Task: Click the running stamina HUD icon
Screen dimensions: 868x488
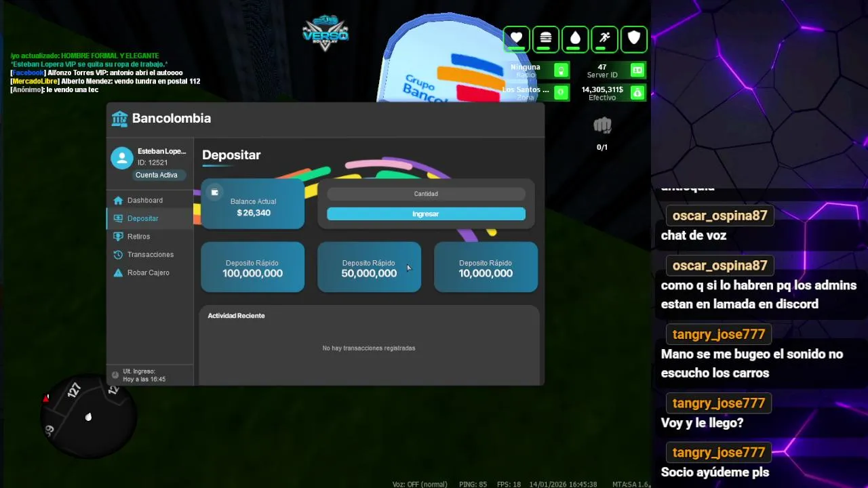Action: [x=604, y=39]
